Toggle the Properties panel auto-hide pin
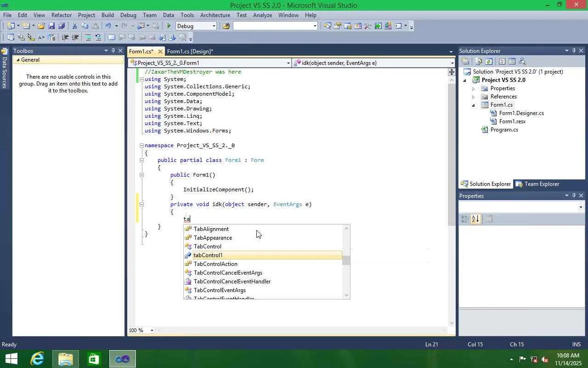Viewport: 588px width, 368px height. 574,195
